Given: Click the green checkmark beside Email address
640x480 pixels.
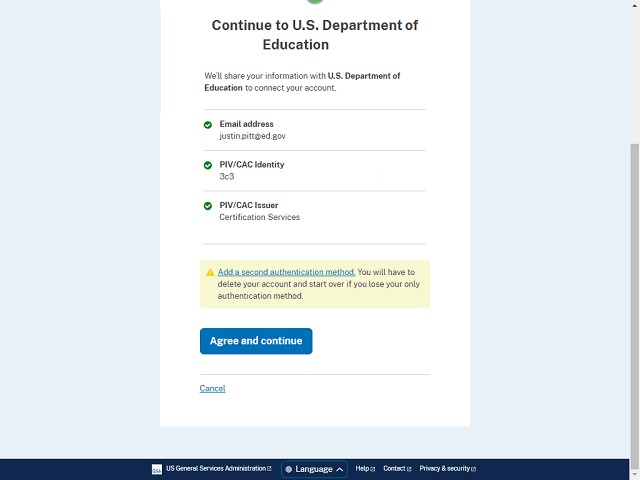Looking at the screenshot, I should (208, 125).
